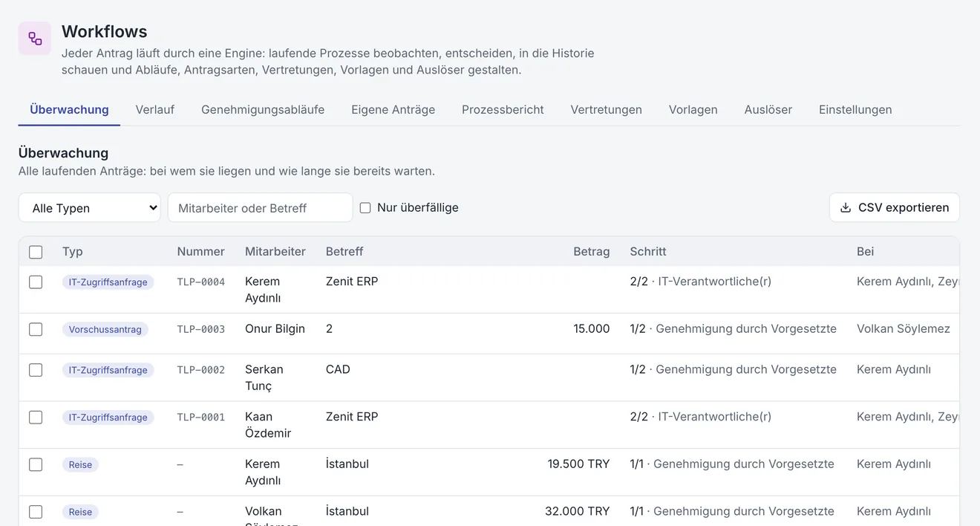
Task: Click the Reise badge for 19.500 TRY row
Action: [80, 464]
